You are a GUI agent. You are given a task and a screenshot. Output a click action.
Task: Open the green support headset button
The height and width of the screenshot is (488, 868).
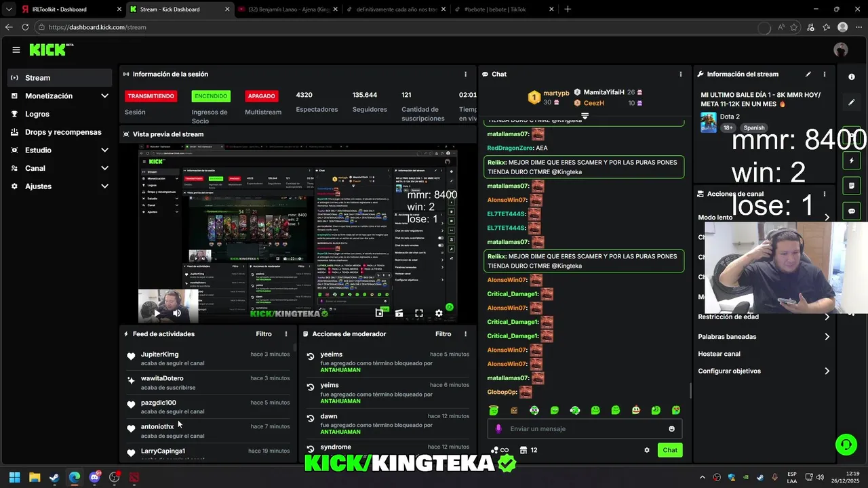click(846, 445)
